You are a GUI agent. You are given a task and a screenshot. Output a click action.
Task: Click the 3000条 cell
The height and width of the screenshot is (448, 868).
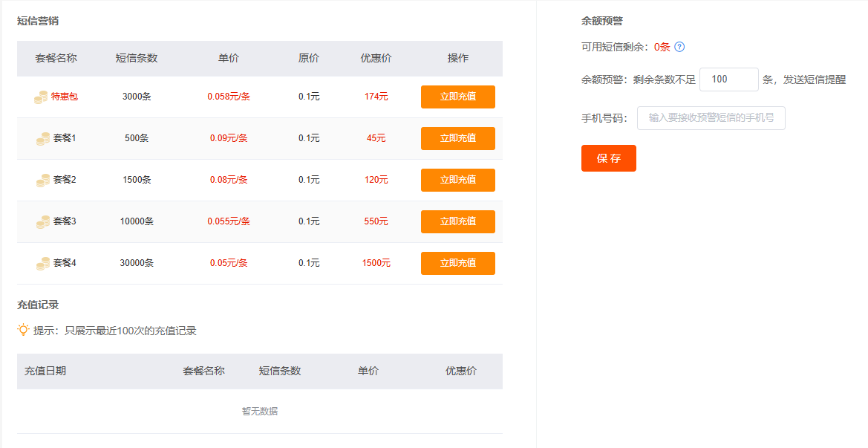[x=137, y=97]
